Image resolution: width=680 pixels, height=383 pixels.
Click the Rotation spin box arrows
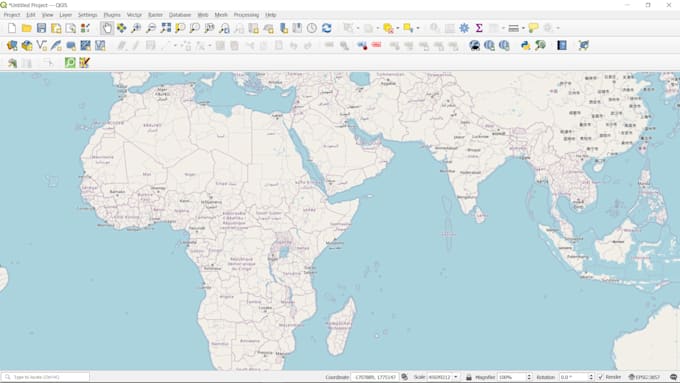[590, 377]
